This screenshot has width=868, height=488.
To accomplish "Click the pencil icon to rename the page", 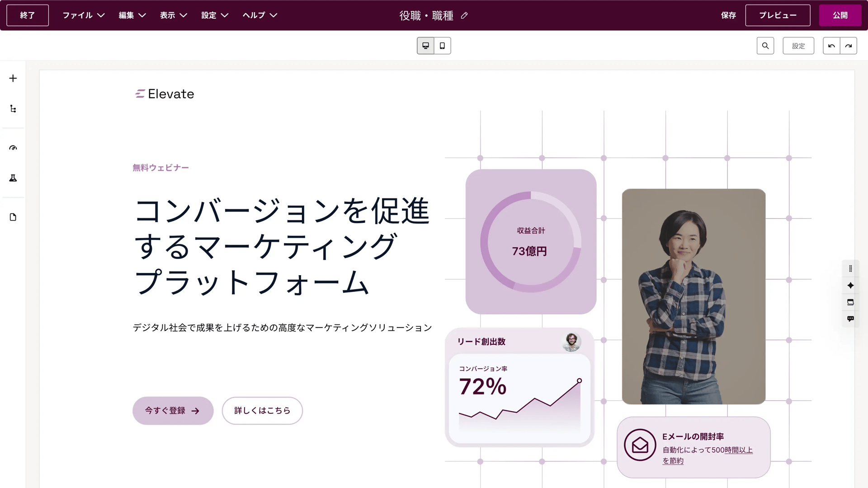I will click(x=464, y=16).
